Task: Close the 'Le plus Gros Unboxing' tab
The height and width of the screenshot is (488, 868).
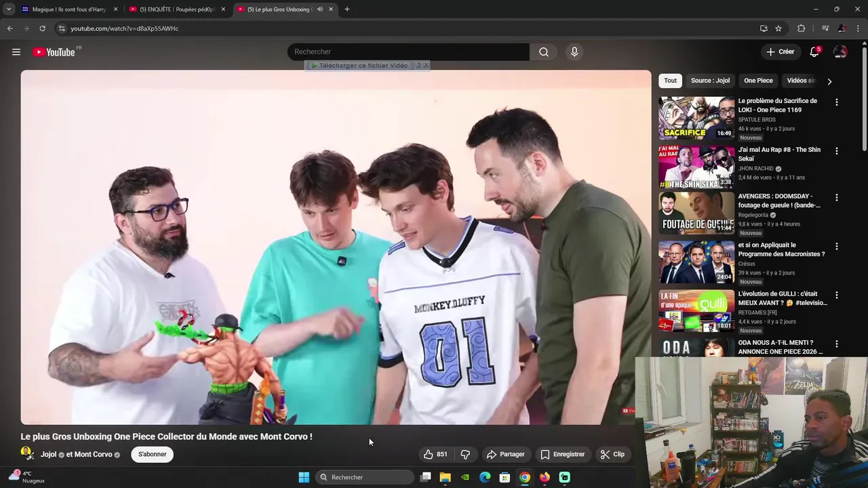Action: pos(331,9)
